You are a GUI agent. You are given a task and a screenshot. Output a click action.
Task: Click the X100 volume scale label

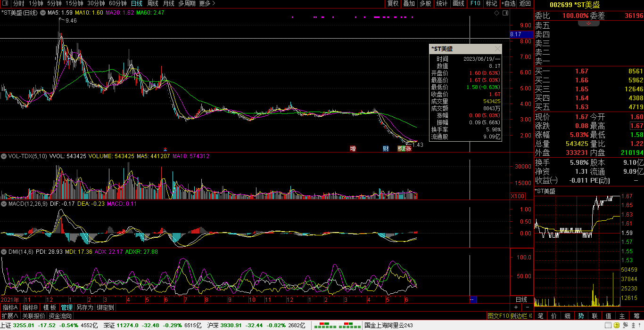click(517, 196)
